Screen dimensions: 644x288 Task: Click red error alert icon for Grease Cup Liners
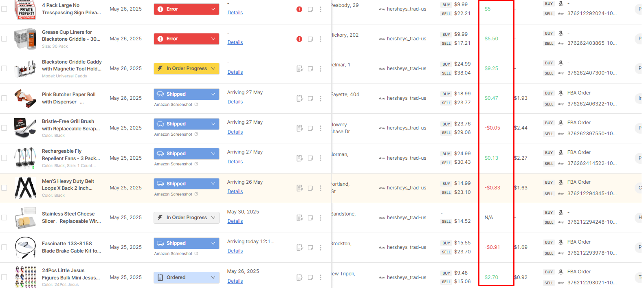299,39
